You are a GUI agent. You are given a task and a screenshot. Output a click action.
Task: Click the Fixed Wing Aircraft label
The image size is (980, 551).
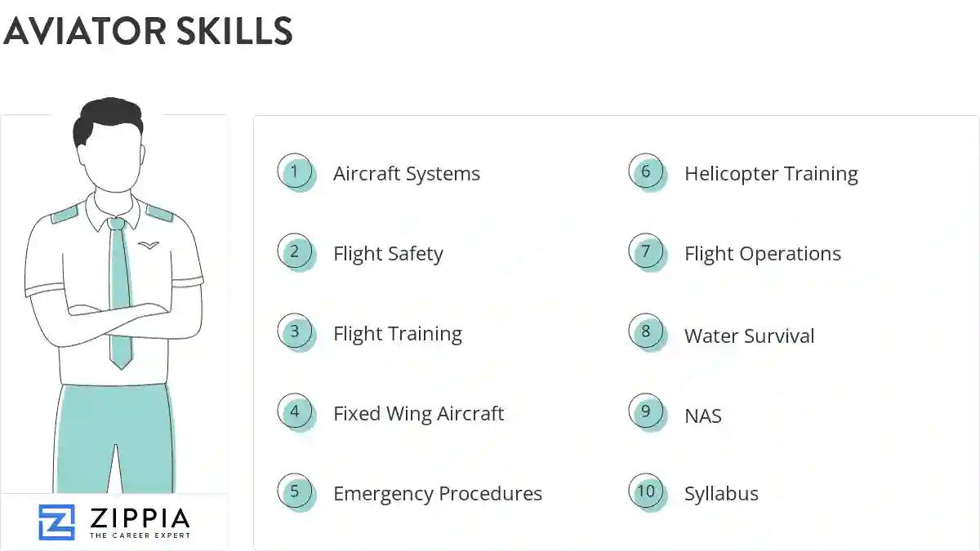[418, 414]
